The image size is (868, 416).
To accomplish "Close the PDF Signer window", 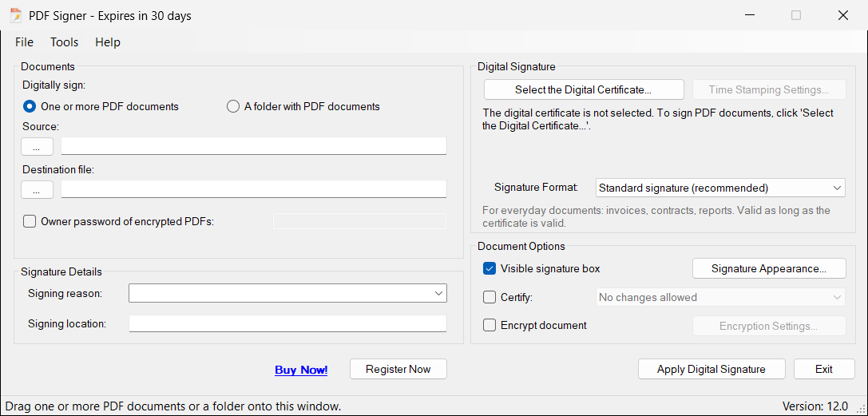I will [x=842, y=15].
